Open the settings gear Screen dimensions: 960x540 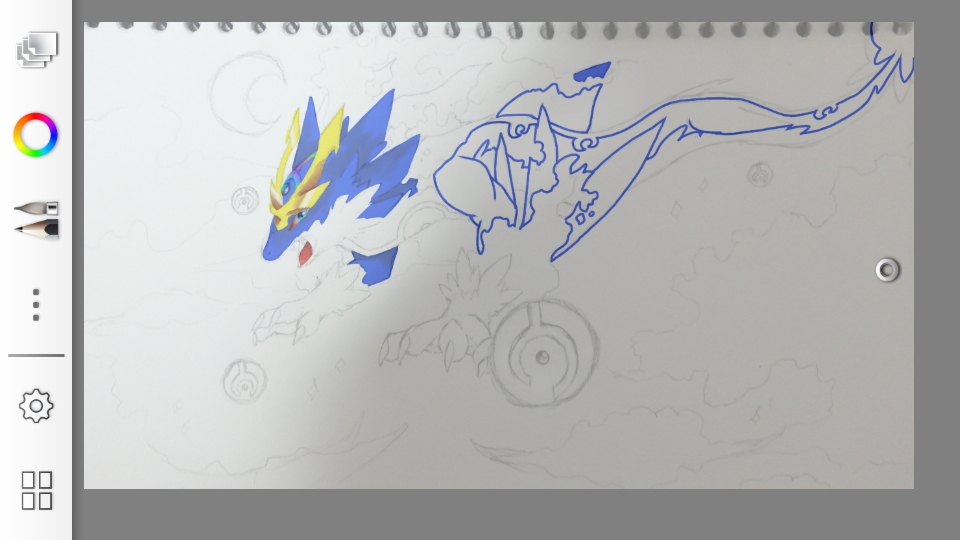pyautogui.click(x=36, y=406)
